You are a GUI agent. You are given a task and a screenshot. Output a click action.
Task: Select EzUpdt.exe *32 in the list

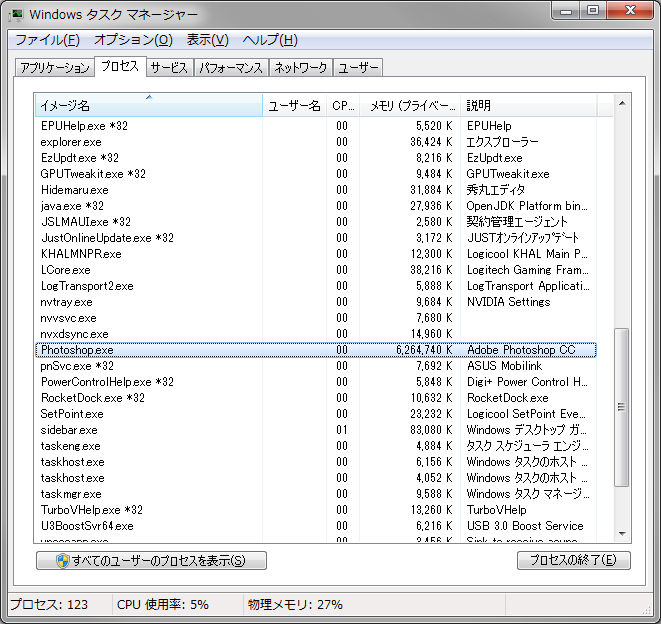[x=316, y=158]
